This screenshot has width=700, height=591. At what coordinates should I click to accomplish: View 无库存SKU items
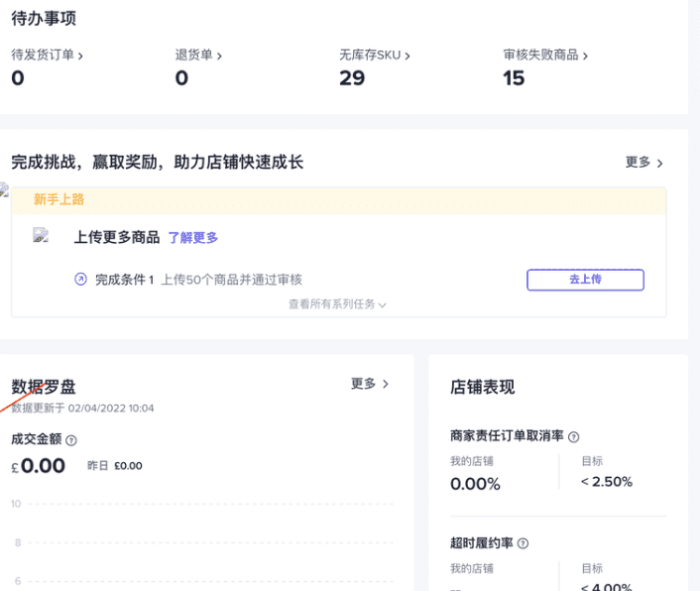pyautogui.click(x=374, y=56)
